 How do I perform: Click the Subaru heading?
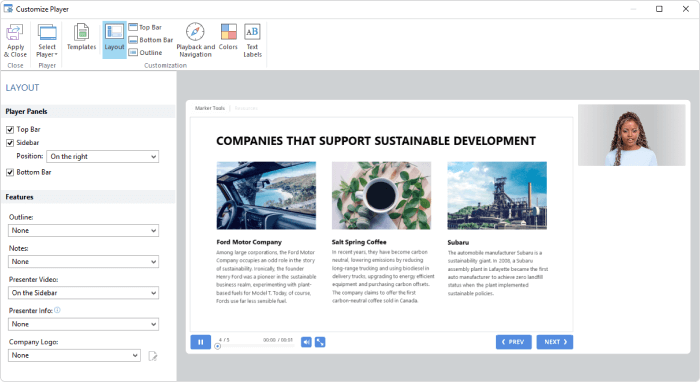pyautogui.click(x=458, y=243)
